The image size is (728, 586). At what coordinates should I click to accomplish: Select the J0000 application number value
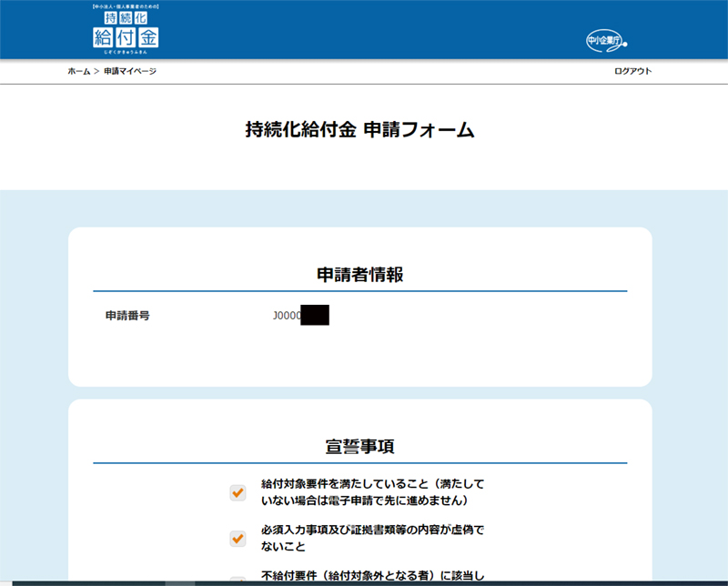click(286, 316)
